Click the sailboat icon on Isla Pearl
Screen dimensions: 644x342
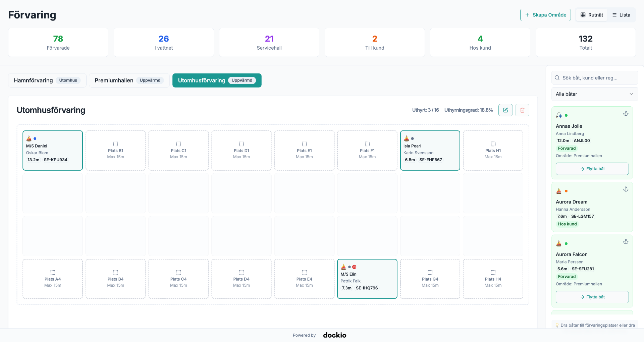407,138
